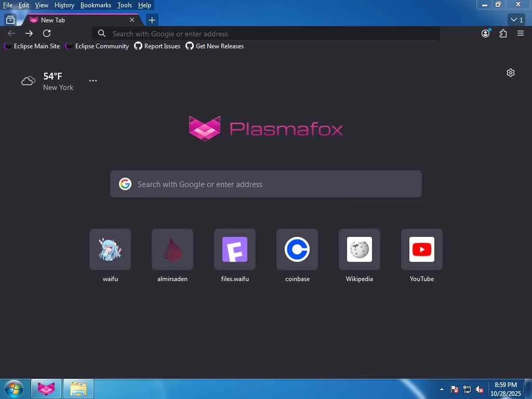Viewport: 532px width, 399px height.
Task: Restore down the browser window
Action: tap(498, 5)
